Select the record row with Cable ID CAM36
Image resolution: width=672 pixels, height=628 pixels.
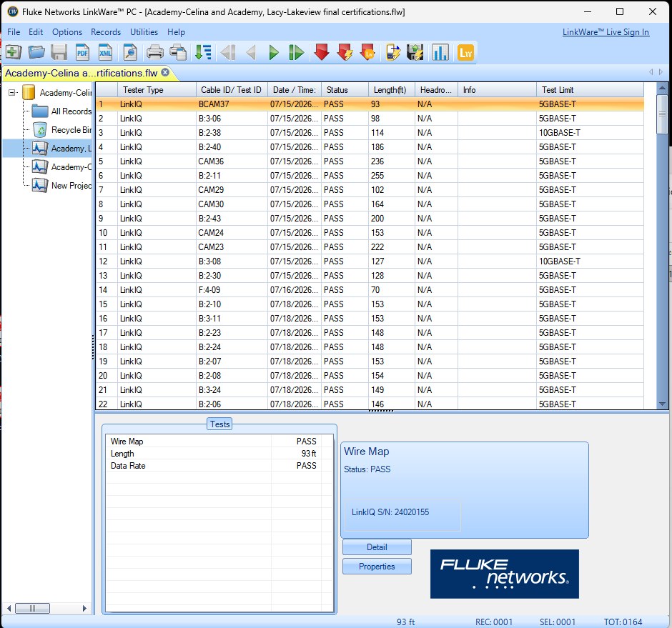point(370,161)
